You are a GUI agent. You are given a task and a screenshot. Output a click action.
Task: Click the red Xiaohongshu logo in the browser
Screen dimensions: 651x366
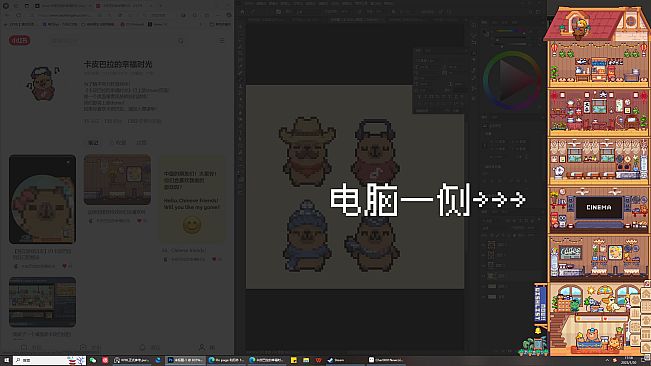click(20, 40)
